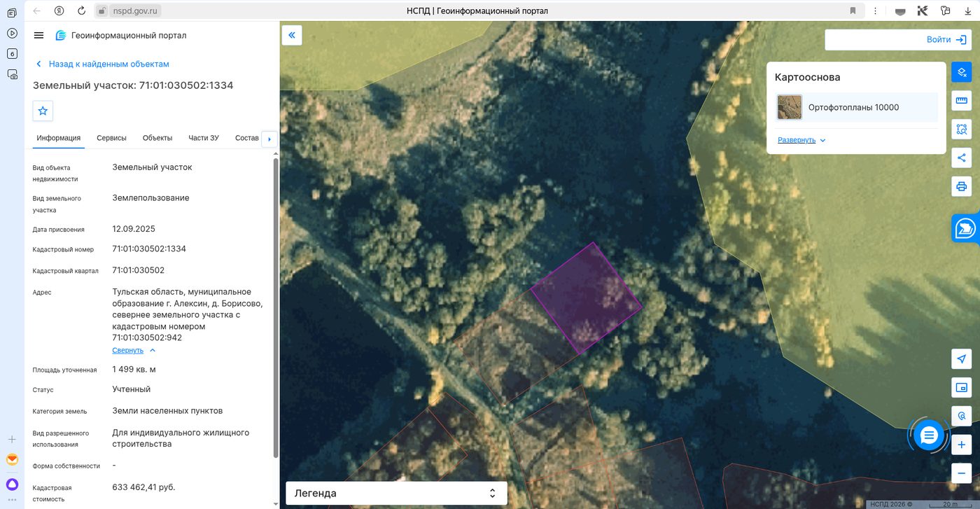This screenshot has height=509, width=980.
Task: Select the Ортофотопланы 10000 basemap thumbnail
Action: [x=790, y=107]
